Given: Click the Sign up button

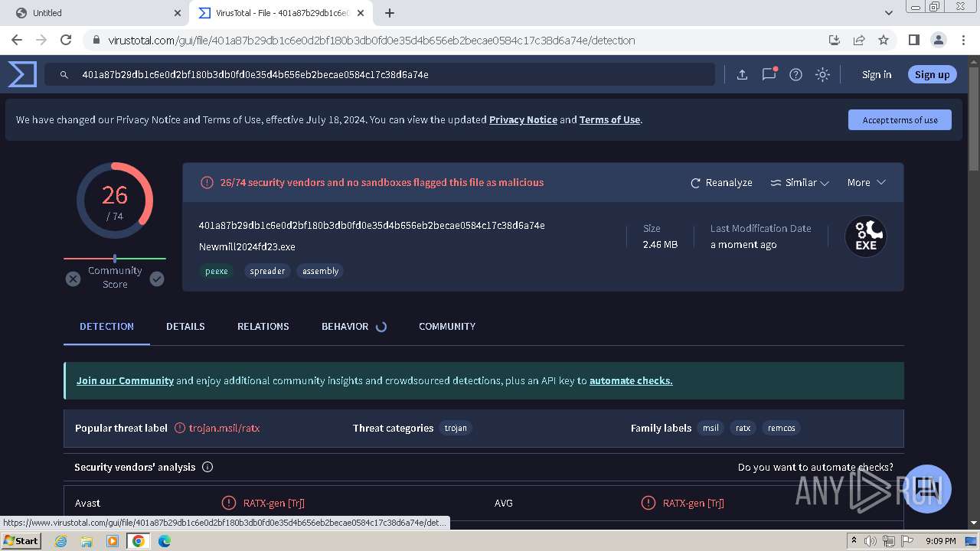Looking at the screenshot, I should pyautogui.click(x=932, y=74).
